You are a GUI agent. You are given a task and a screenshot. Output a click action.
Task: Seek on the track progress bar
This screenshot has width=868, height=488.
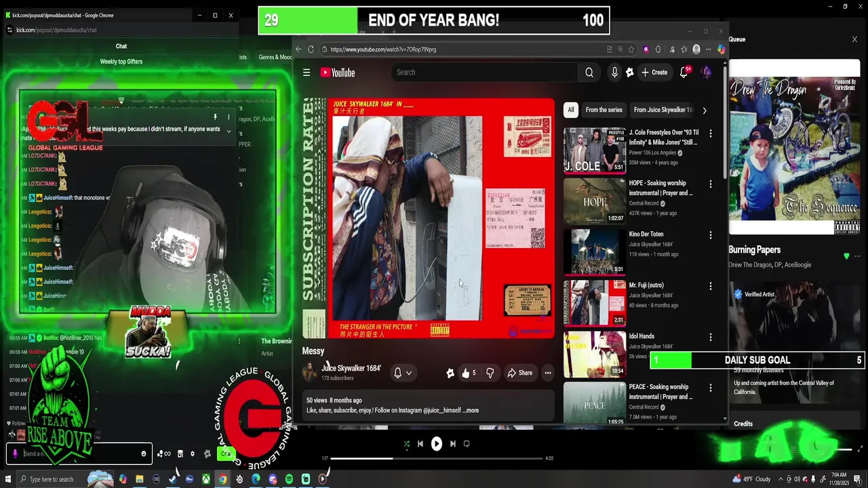coord(437,459)
